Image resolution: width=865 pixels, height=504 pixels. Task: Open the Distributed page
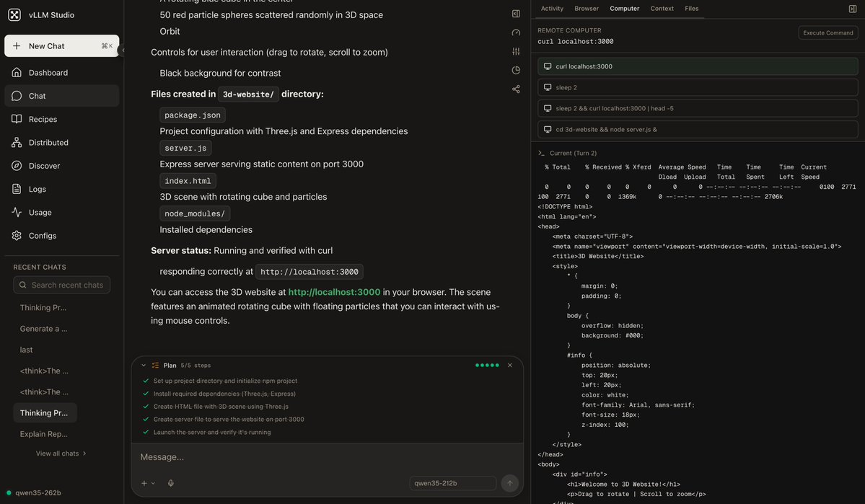[62, 142]
